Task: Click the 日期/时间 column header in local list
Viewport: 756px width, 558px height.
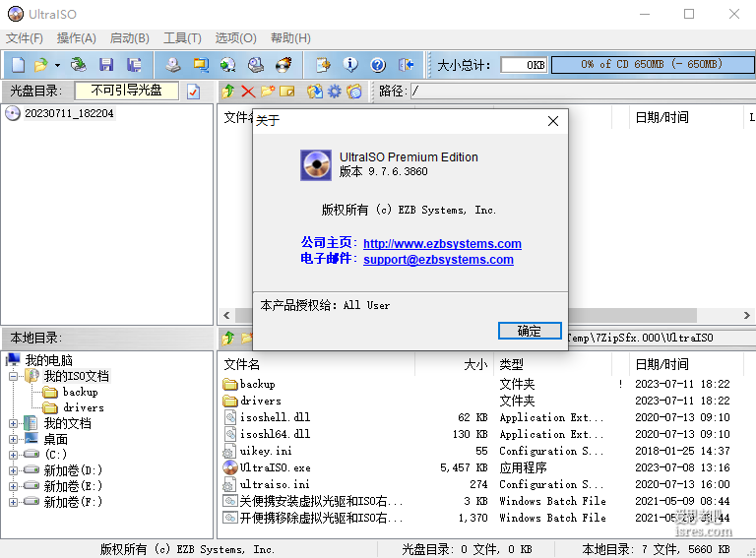Action: (x=661, y=364)
